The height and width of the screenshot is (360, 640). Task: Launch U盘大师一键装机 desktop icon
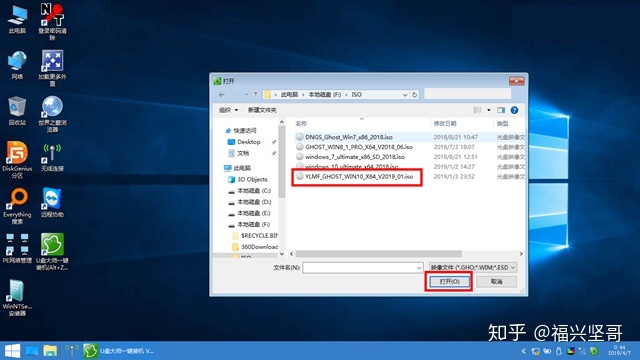tap(52, 252)
